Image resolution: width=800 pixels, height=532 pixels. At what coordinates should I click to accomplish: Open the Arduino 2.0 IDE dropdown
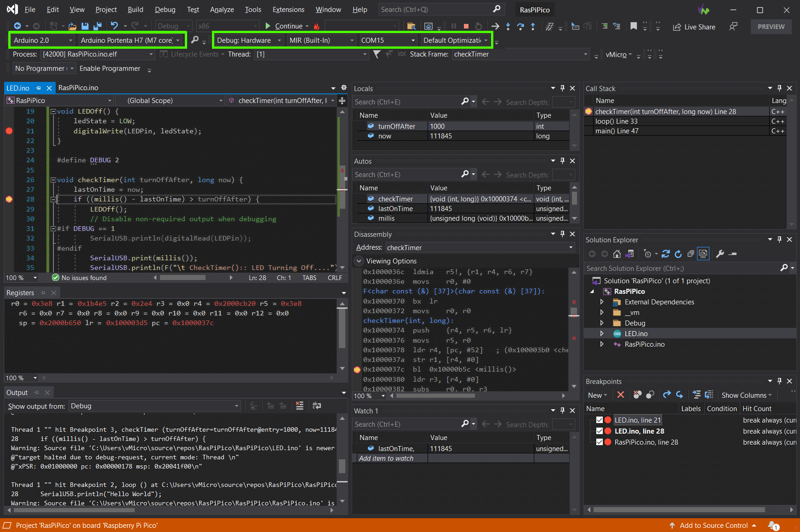coord(43,40)
